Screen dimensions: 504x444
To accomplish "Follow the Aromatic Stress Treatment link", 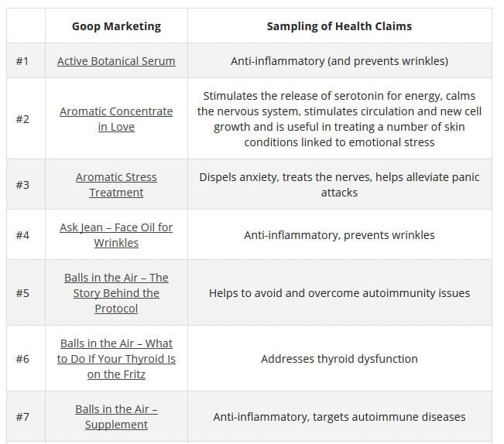I will [116, 185].
